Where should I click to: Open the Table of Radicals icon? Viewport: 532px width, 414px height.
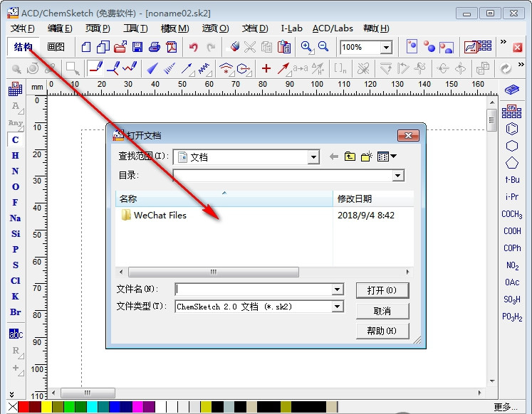click(511, 111)
